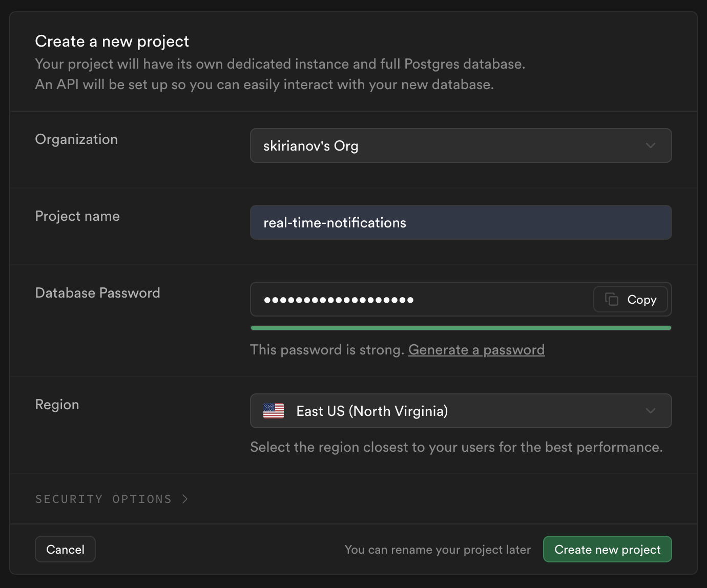Click the US flag icon in Region

click(274, 411)
